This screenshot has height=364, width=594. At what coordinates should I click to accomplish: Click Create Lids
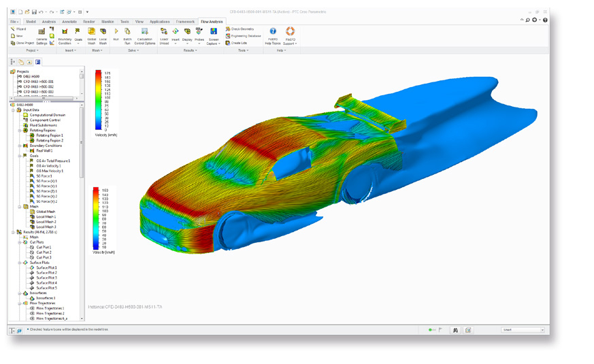tap(236, 43)
